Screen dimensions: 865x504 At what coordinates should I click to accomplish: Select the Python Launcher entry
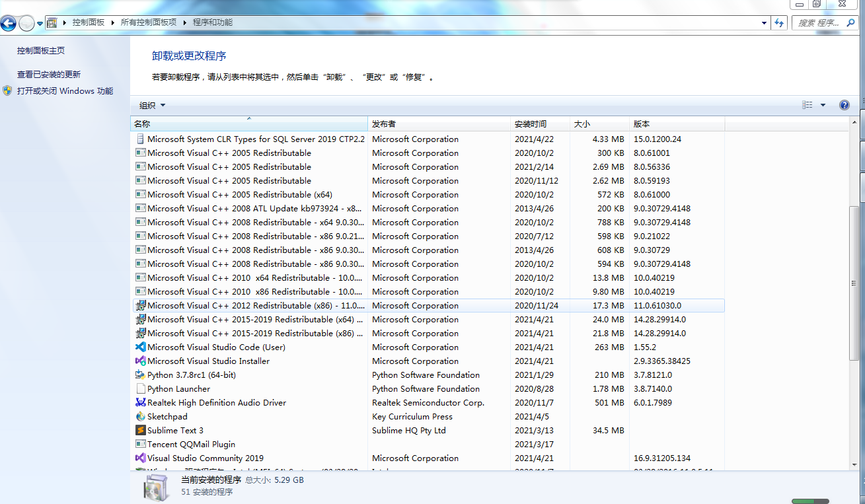point(428,389)
